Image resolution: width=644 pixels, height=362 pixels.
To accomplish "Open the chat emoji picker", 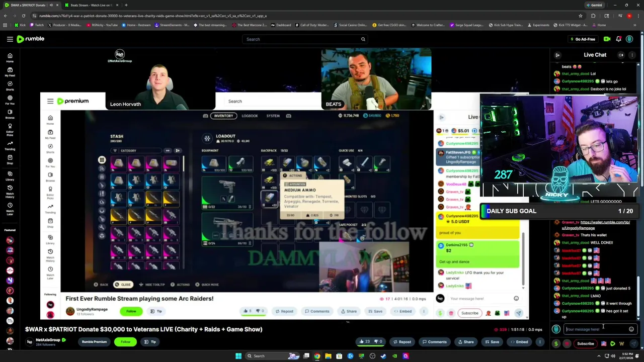I will (x=631, y=329).
